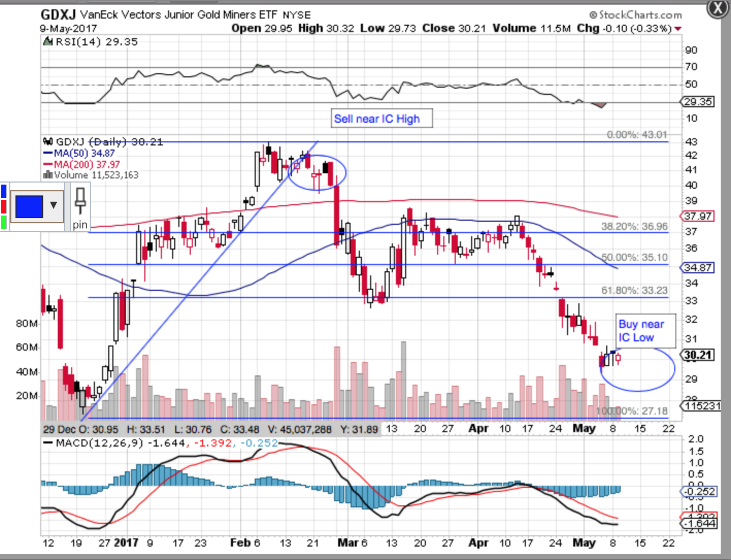Click the 38.20%: 36.96 Fibonacci label
Image resolution: width=731 pixels, height=560 pixels.
[x=634, y=226]
